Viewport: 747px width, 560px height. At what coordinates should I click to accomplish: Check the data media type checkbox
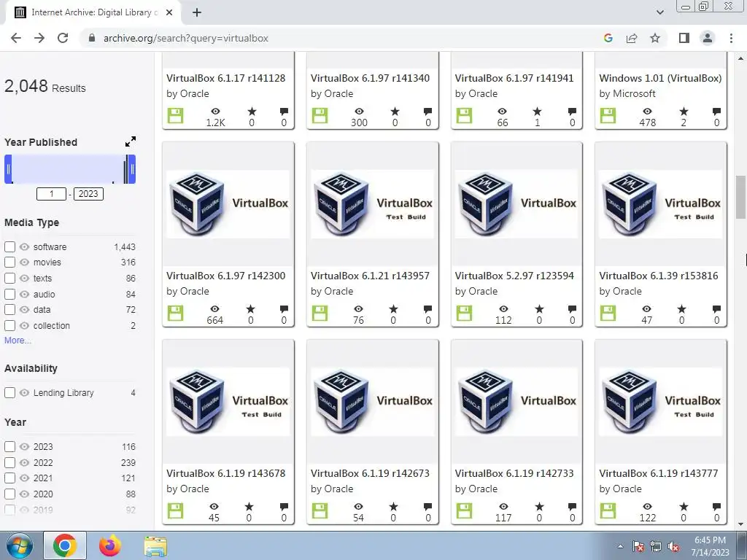[x=9, y=309]
